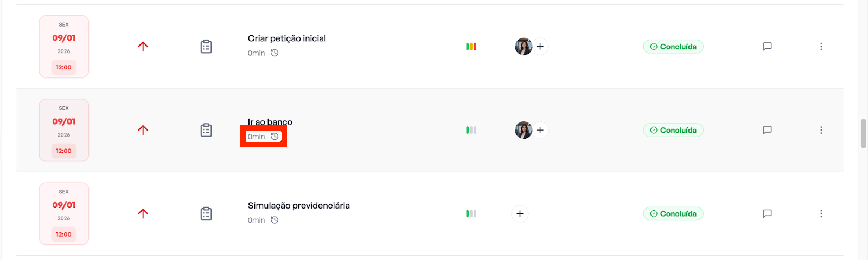868x260 pixels.
Task: Click clipboard icon for Ir ao banco
Action: (x=206, y=130)
